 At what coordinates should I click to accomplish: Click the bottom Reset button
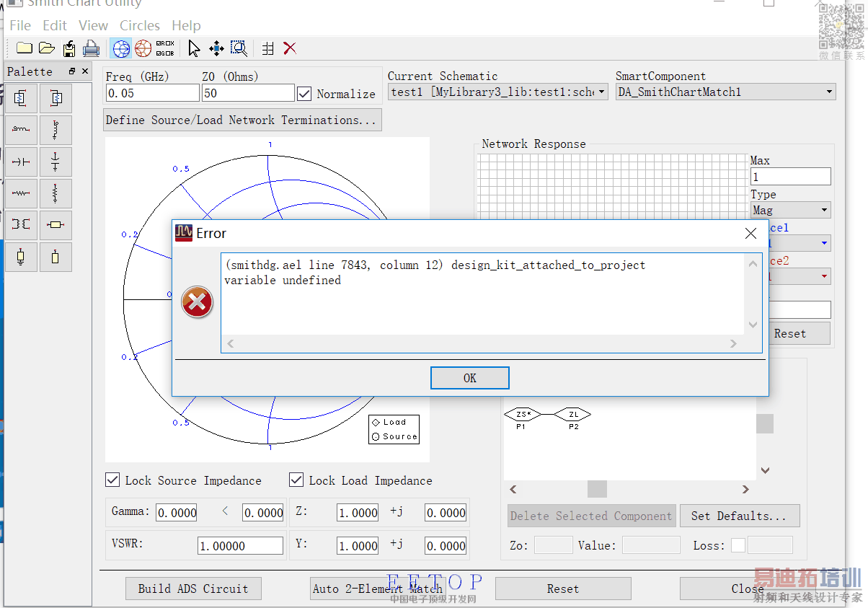pos(563,589)
